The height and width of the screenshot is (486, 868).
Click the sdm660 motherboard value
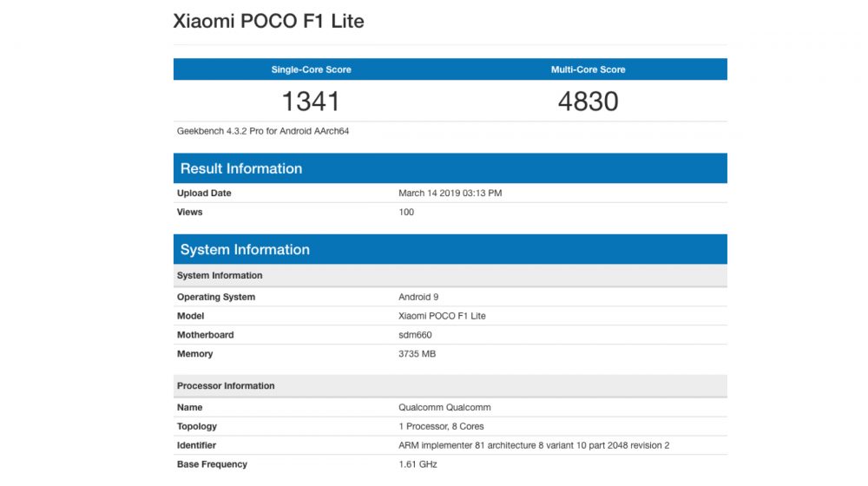coord(415,335)
